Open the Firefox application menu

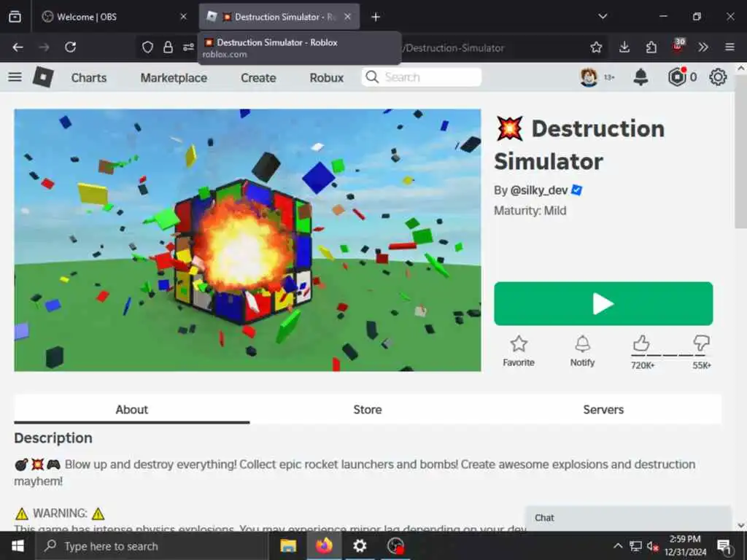(729, 47)
